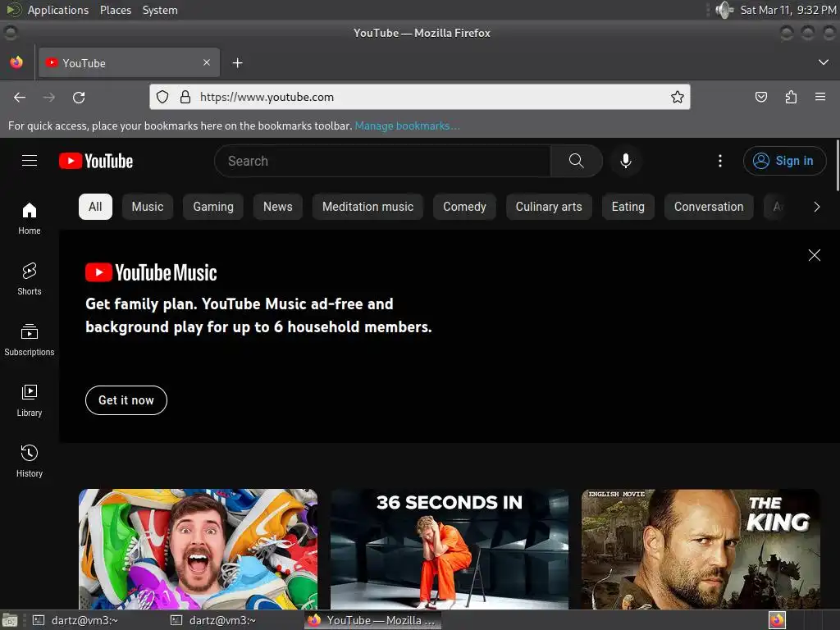Image resolution: width=840 pixels, height=630 pixels.
Task: Filter by News chip
Action: (x=277, y=207)
